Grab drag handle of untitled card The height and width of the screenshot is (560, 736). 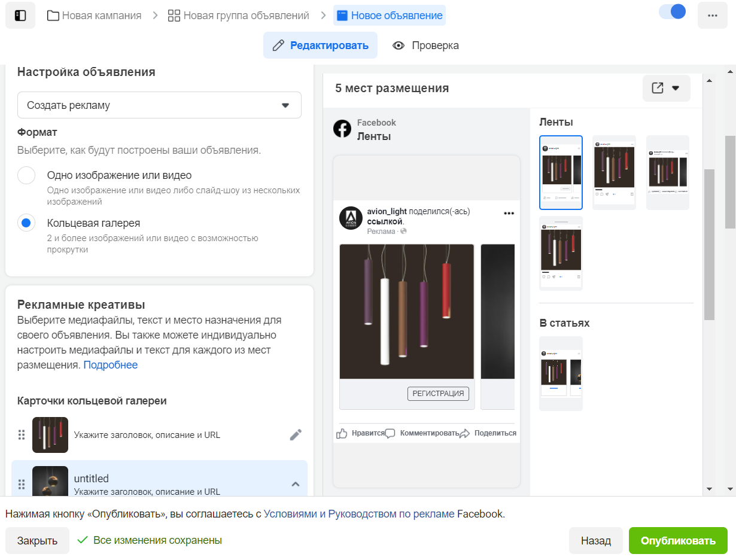[22, 485]
